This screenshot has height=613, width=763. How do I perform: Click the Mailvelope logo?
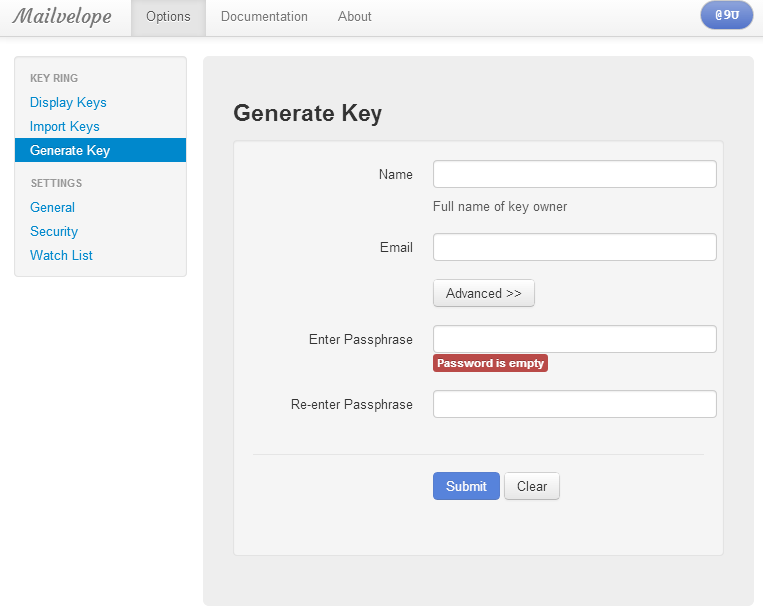click(62, 17)
